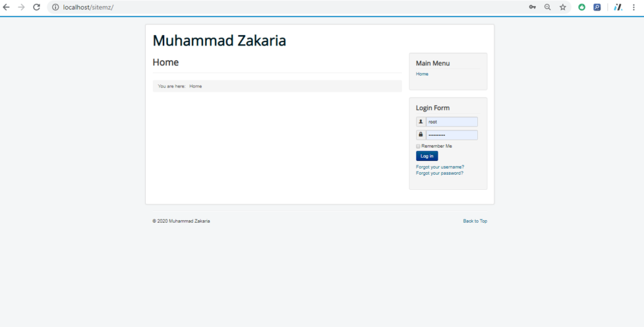Viewport: 644px width, 327px height.
Task: Focus the username field containing root
Action: (x=452, y=122)
